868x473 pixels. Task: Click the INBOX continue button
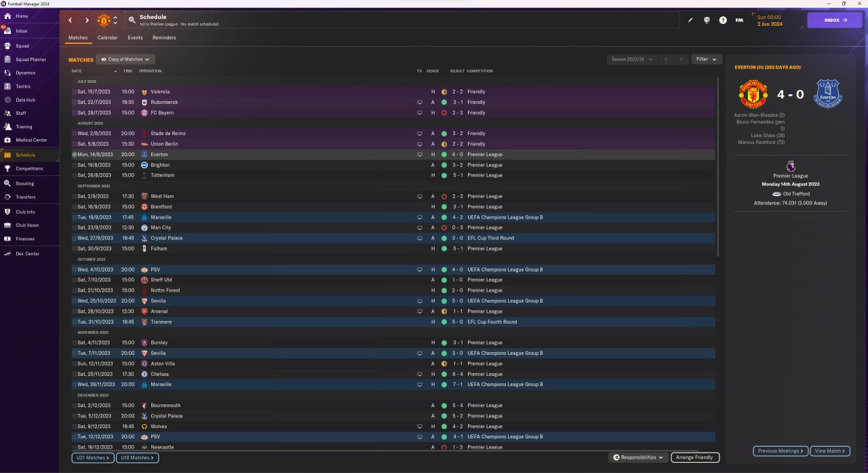[x=835, y=20]
